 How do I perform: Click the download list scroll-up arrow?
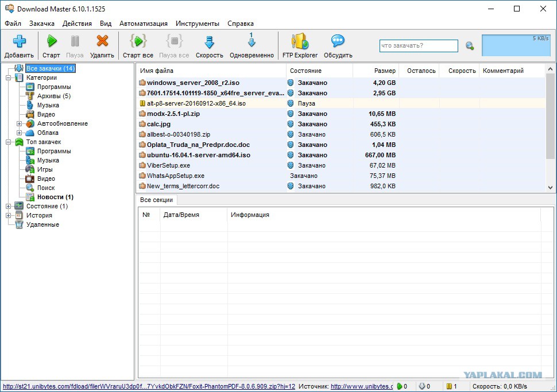pyautogui.click(x=550, y=69)
